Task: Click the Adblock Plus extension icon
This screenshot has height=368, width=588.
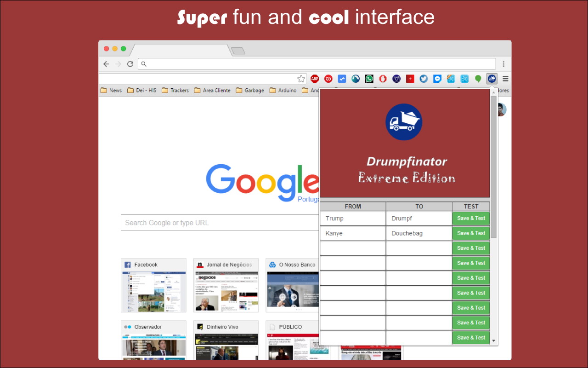Action: [x=315, y=79]
